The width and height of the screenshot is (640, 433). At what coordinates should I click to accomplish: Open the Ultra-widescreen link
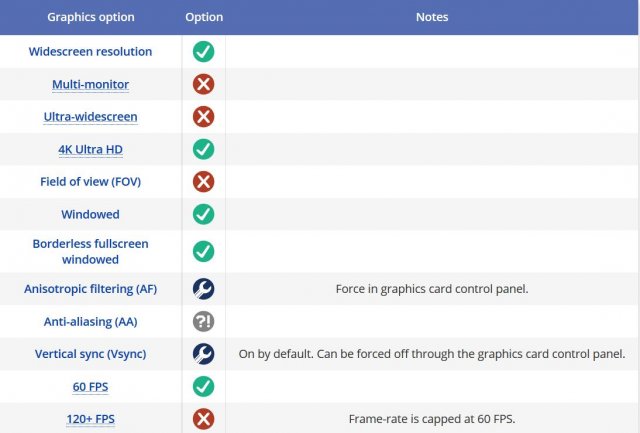coord(90,117)
